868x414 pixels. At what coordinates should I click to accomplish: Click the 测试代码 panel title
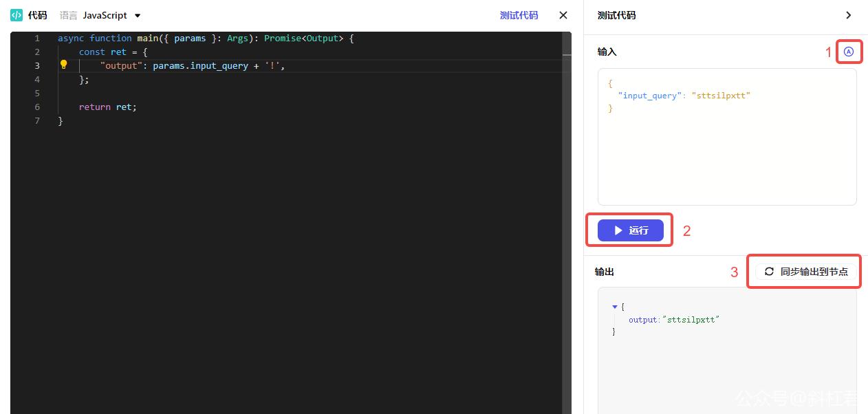(x=616, y=15)
